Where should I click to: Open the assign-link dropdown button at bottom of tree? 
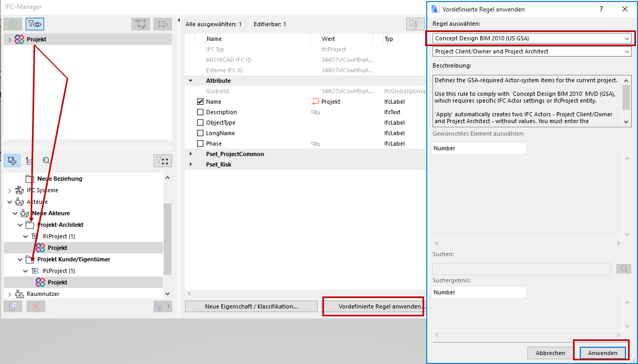163,306
